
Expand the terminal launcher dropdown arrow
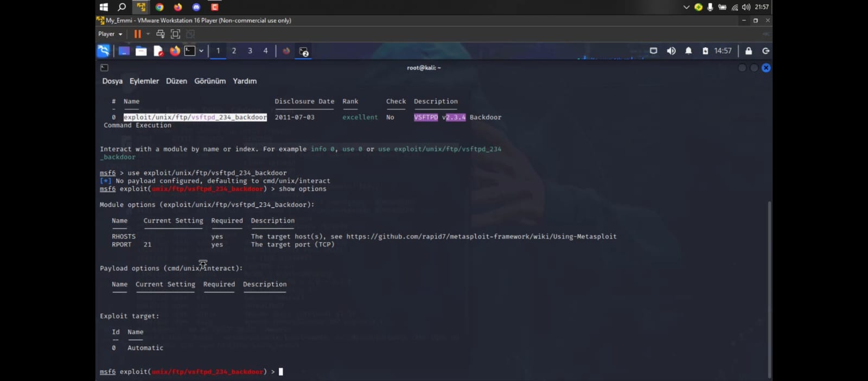201,51
